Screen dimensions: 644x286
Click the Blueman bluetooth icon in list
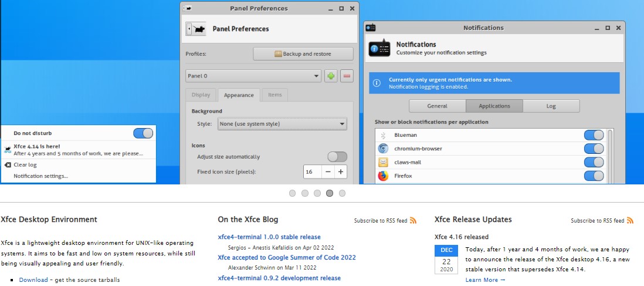(x=383, y=135)
